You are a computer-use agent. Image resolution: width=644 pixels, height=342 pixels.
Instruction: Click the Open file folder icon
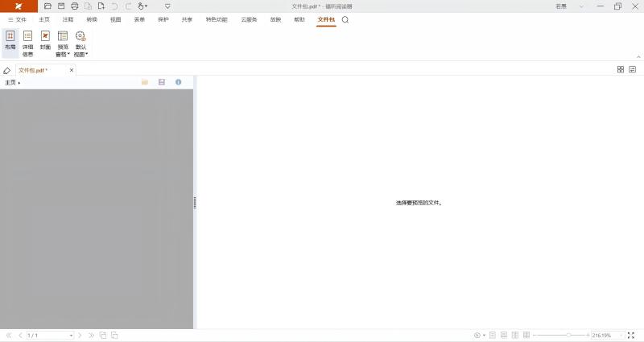coord(47,6)
